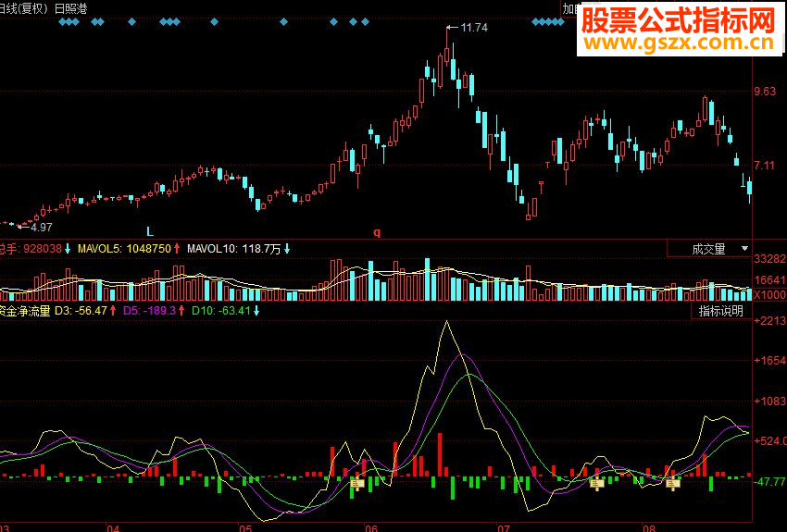787x532 pixels.
Task: Click the blue 'L' marker under candlesticks
Action: (x=150, y=231)
